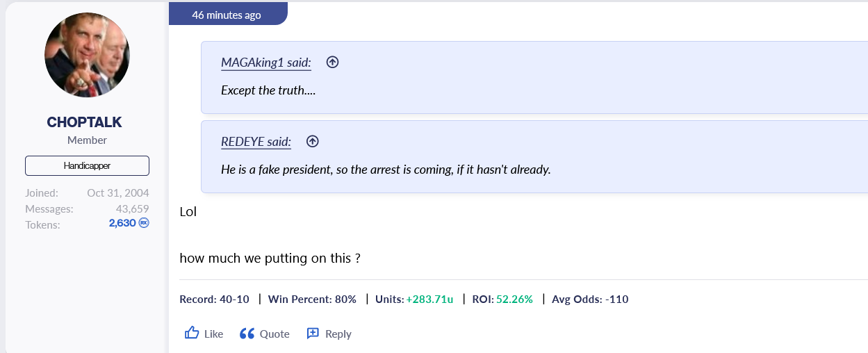
Task: Click the thumbs-up Like icon
Action: pyautogui.click(x=192, y=334)
